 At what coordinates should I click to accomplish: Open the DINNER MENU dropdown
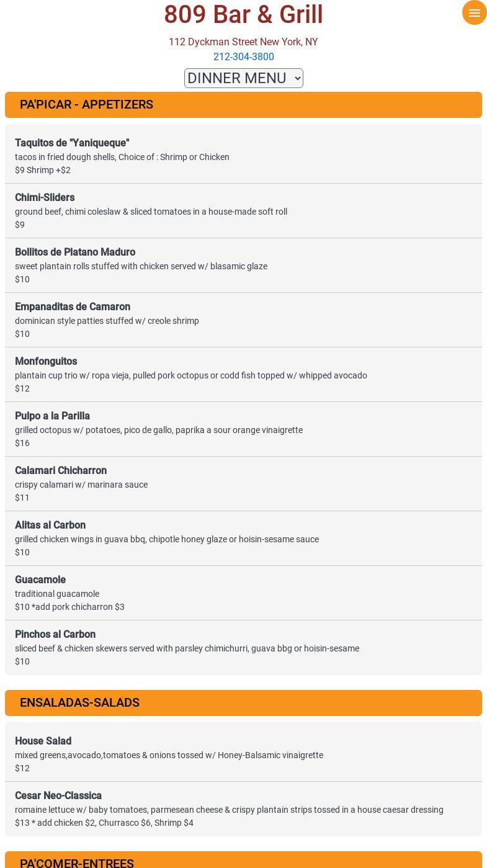243,78
